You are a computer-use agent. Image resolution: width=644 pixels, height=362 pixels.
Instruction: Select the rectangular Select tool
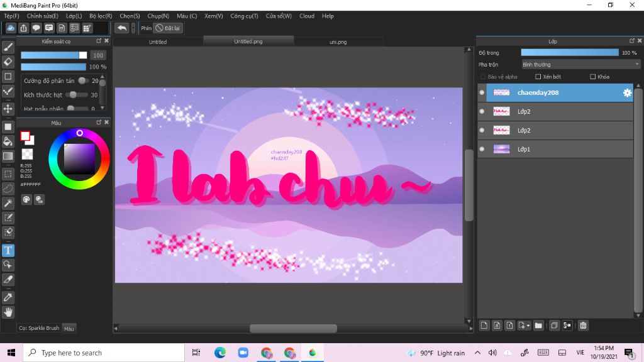point(8,174)
